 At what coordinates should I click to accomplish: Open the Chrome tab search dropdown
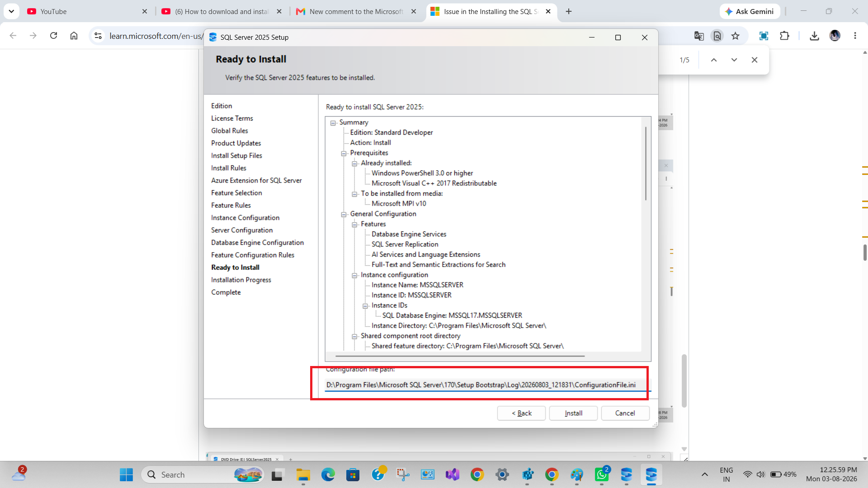click(11, 11)
